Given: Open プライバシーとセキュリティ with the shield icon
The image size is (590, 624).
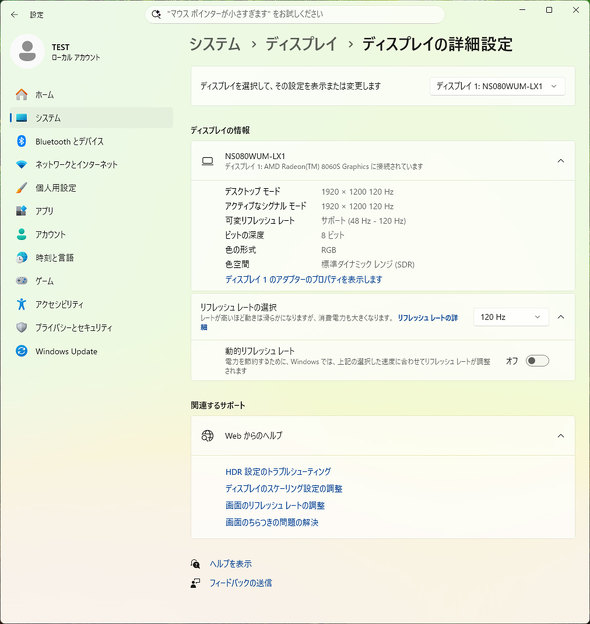Looking at the screenshot, I should tap(91, 328).
